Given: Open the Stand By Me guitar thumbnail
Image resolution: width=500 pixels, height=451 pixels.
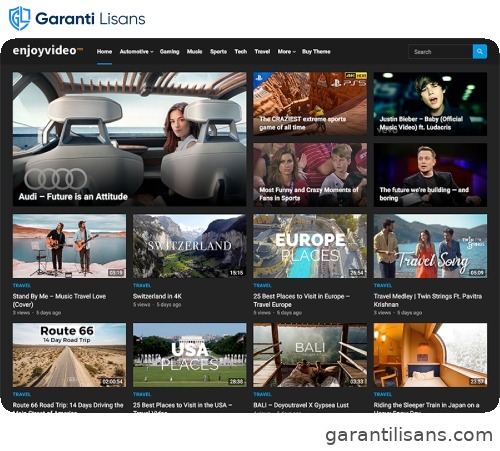Looking at the screenshot, I should pos(69,246).
